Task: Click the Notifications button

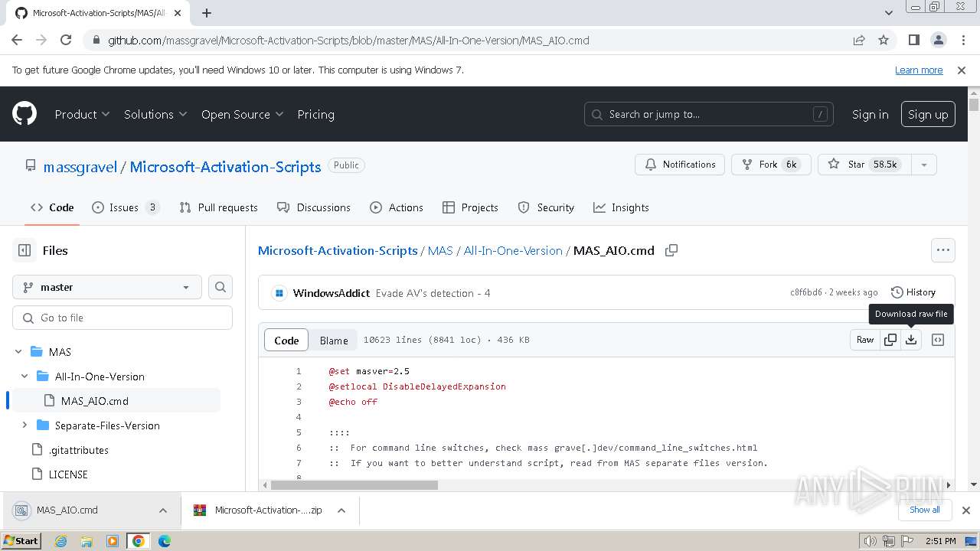Action: [x=680, y=165]
